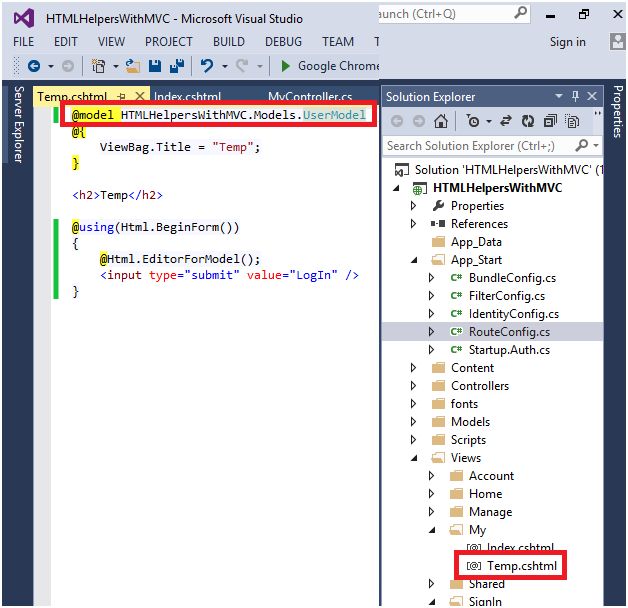Toggle auto-hide pin on Solution Explorer

click(576, 96)
